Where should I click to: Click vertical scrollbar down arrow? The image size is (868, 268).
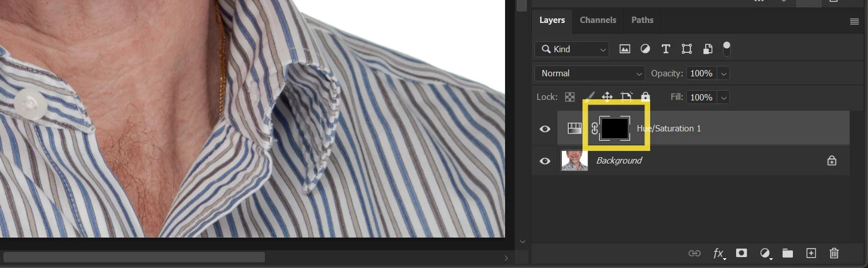[x=522, y=242]
